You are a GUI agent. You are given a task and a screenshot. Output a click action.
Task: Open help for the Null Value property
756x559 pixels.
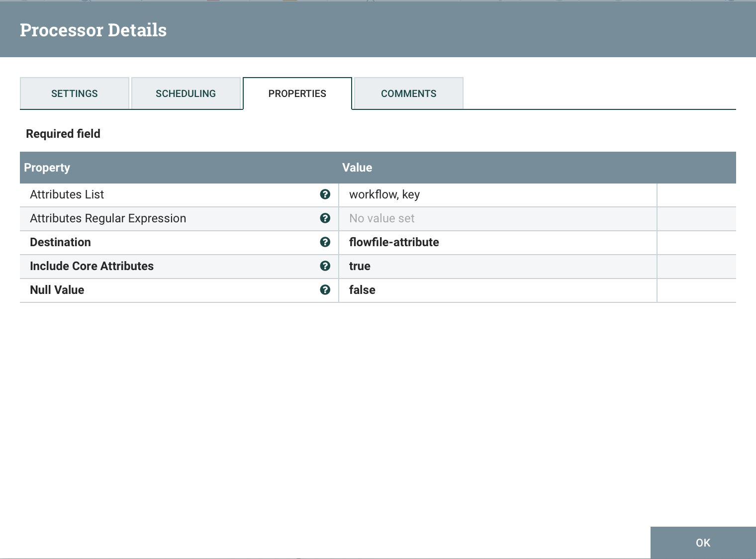tap(326, 290)
